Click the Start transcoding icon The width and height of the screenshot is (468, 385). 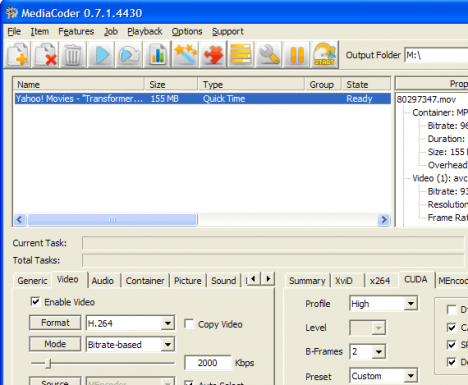325,55
